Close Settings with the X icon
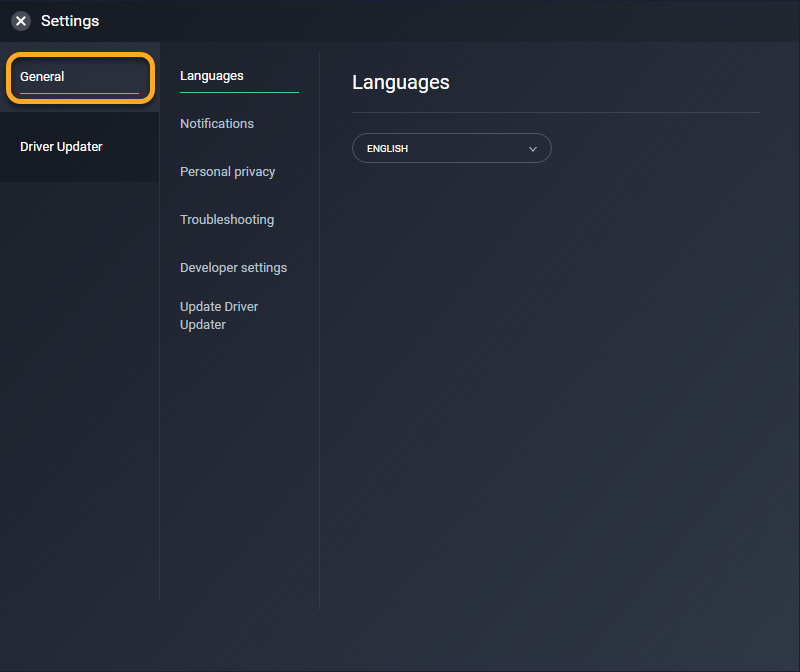 click(x=21, y=21)
